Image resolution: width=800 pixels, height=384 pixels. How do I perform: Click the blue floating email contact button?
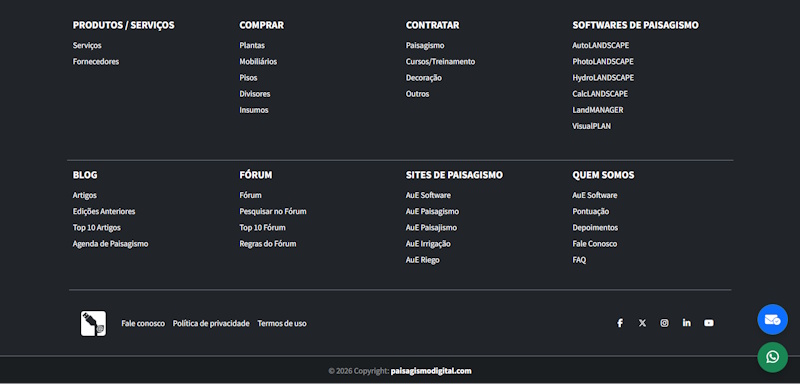772,319
